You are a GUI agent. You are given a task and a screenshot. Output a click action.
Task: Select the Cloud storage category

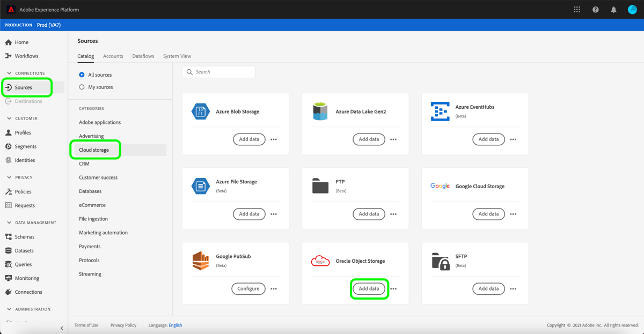(94, 150)
